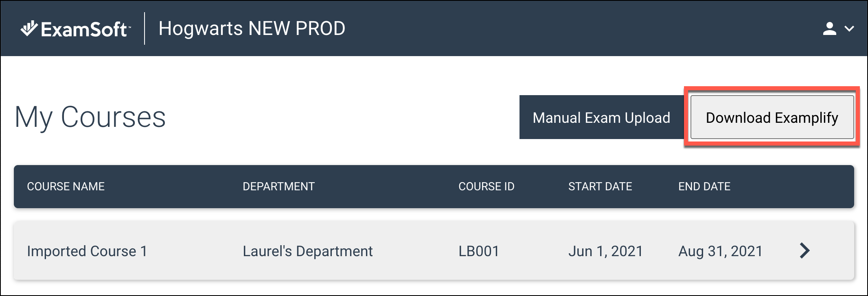Click empty area of the dark top navigation bar
This screenshot has height=296, width=868.
(570, 28)
